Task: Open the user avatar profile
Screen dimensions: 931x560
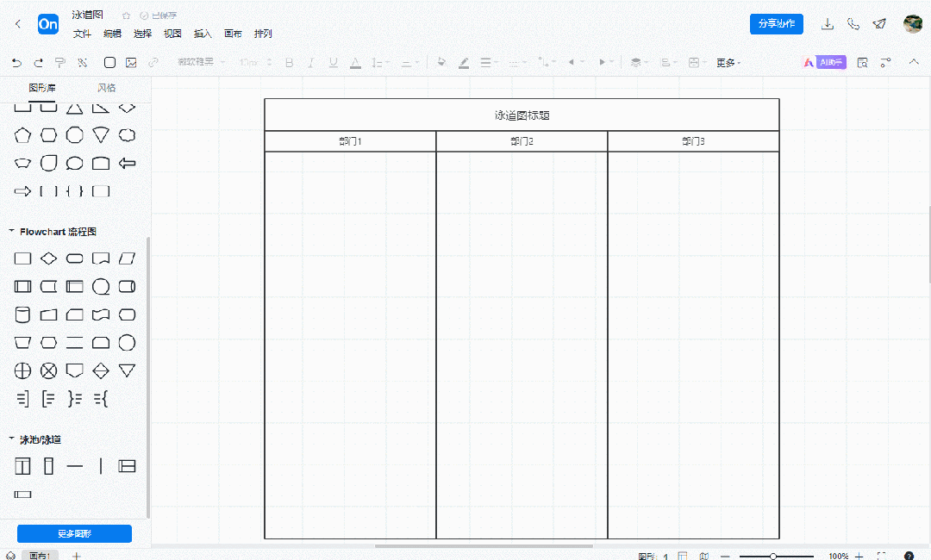Action: [x=912, y=24]
